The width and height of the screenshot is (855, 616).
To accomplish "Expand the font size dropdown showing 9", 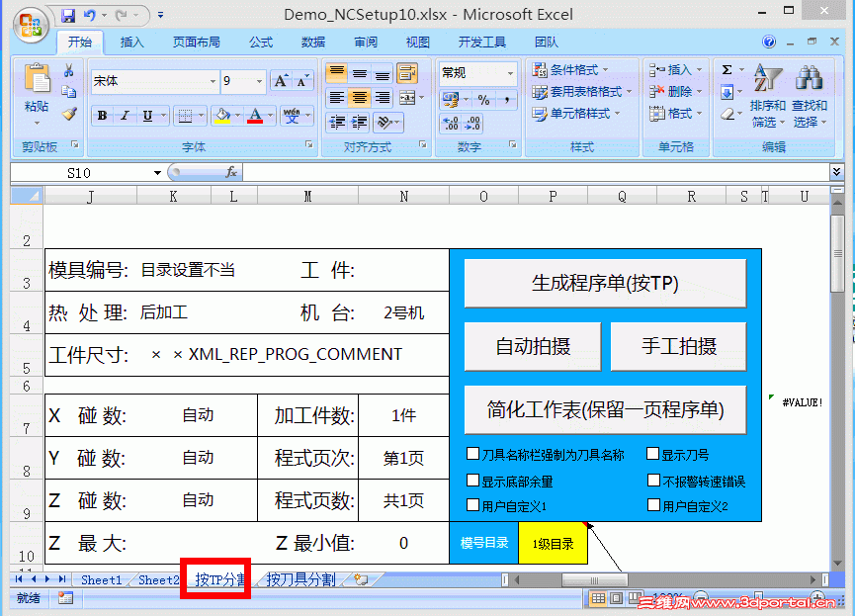I will pos(258,80).
